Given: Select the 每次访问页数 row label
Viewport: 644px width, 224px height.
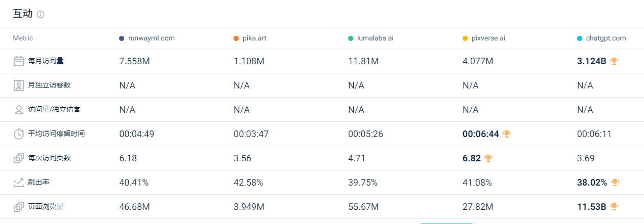Looking at the screenshot, I should (x=49, y=158).
